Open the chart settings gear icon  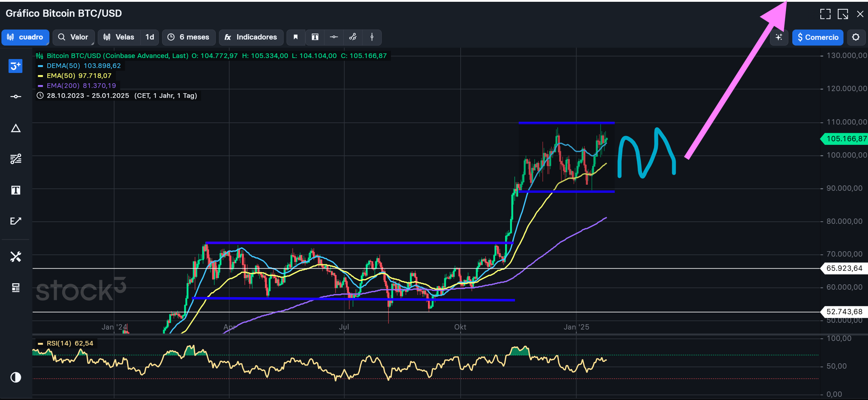pyautogui.click(x=856, y=37)
